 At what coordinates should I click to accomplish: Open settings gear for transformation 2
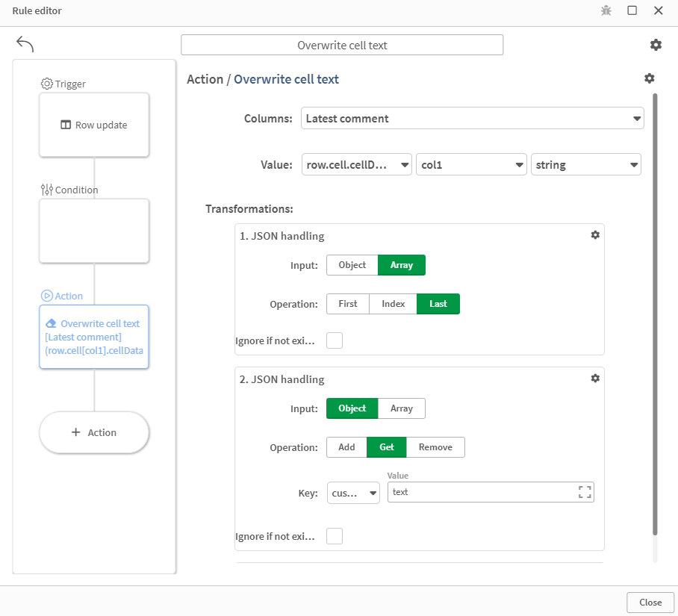(x=595, y=379)
